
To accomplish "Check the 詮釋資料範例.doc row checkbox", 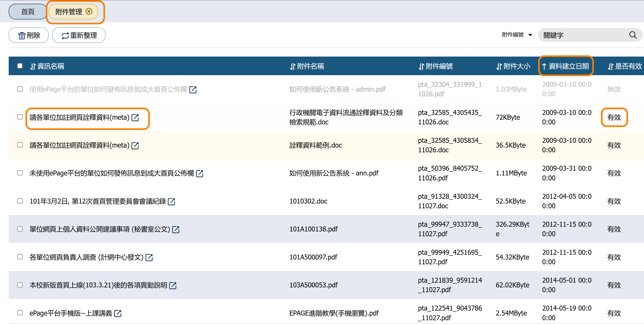I will click(x=20, y=145).
